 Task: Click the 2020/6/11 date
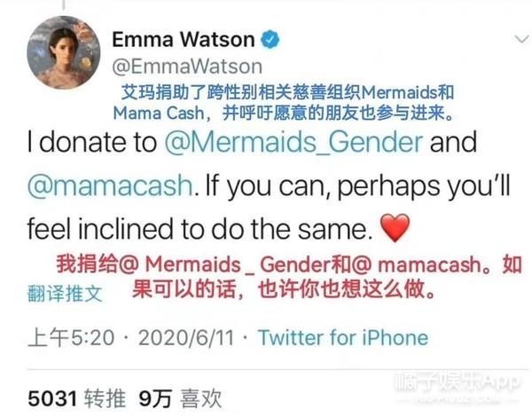click(x=186, y=337)
